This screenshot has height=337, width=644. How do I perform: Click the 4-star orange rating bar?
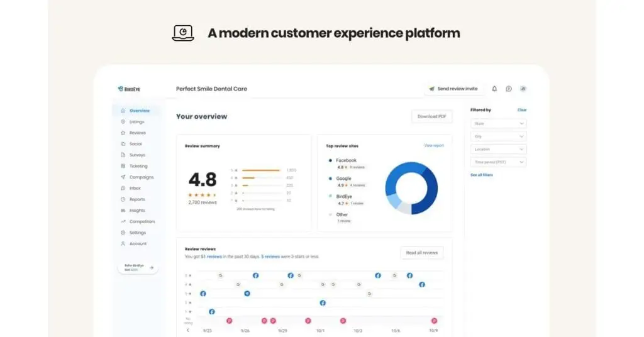tap(248, 178)
